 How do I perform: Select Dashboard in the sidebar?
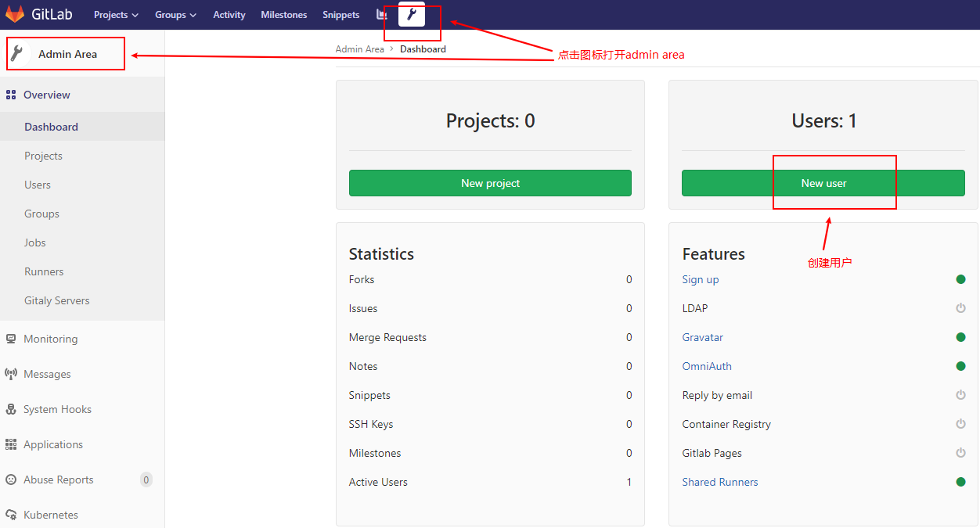82,127
